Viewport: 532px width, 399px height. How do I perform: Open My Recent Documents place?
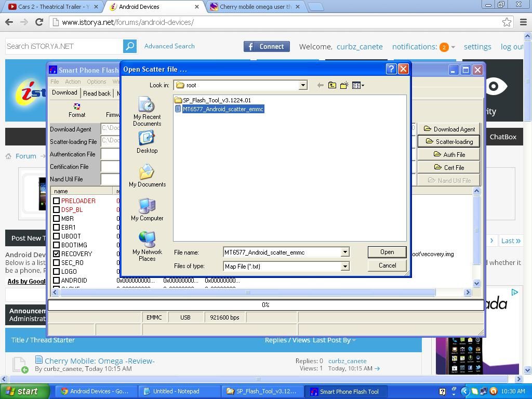pos(147,111)
